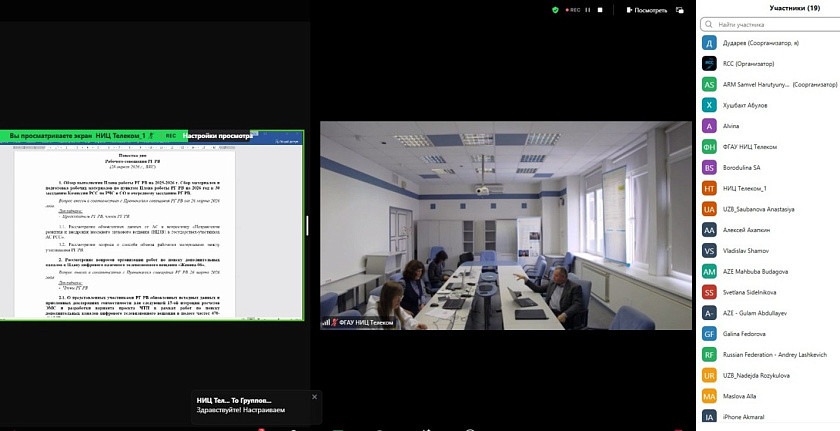Open the Посмотреть view menu
The image size is (840, 431).
649,10
